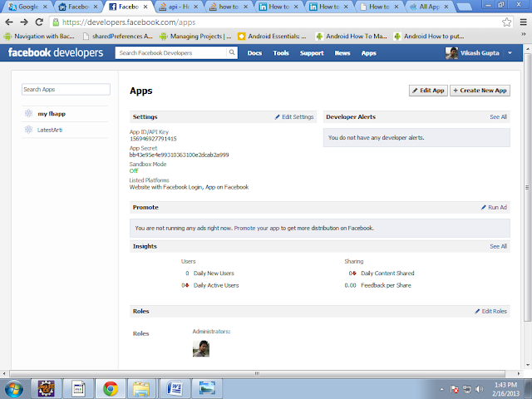Viewport: 532px width, 399px height.
Task: Click Feedback per Share label
Action: coord(386,285)
